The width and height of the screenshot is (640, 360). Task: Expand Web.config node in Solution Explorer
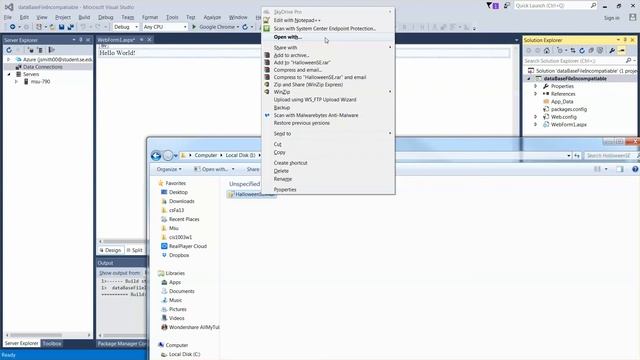[x=536, y=117]
